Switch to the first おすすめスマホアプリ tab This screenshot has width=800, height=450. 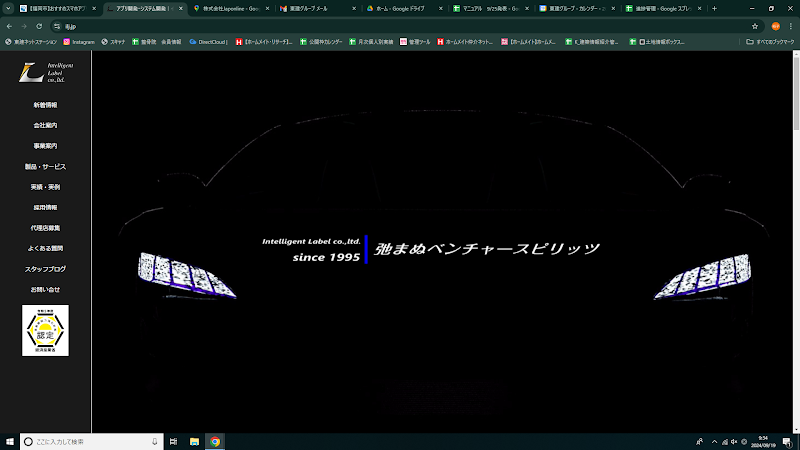pyautogui.click(x=57, y=9)
